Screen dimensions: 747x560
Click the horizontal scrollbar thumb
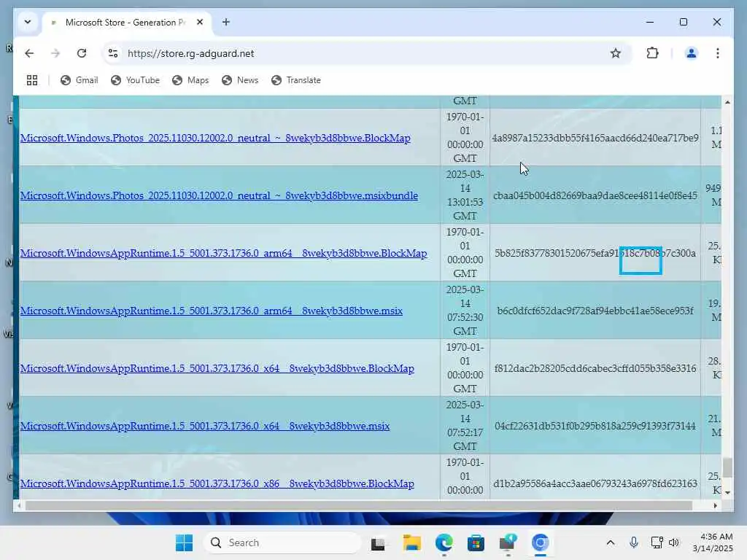(x=358, y=506)
